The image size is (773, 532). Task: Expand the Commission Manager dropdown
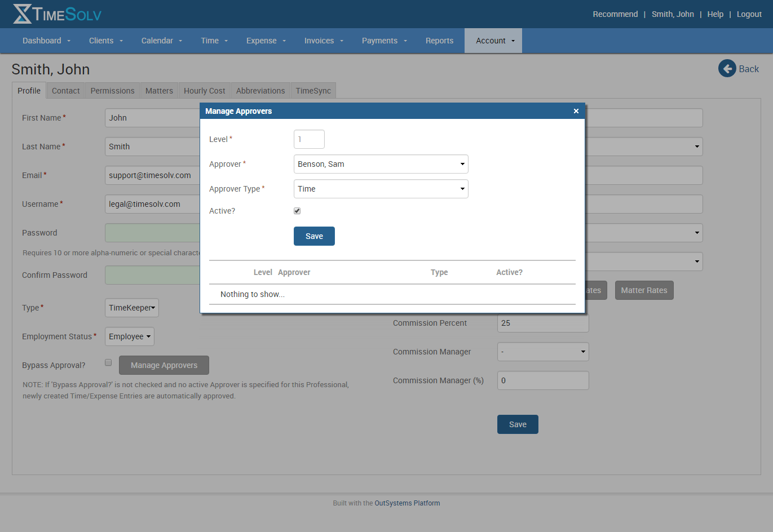pos(542,352)
